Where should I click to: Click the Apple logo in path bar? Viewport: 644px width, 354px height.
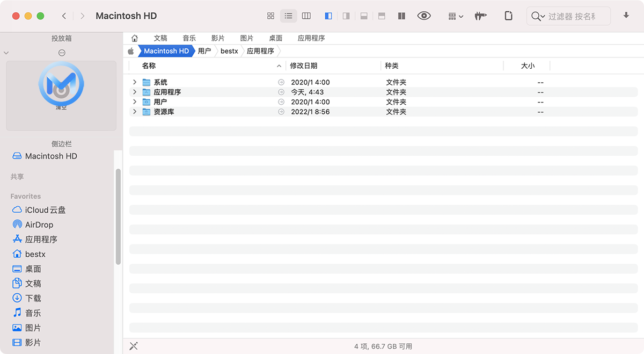pyautogui.click(x=131, y=51)
